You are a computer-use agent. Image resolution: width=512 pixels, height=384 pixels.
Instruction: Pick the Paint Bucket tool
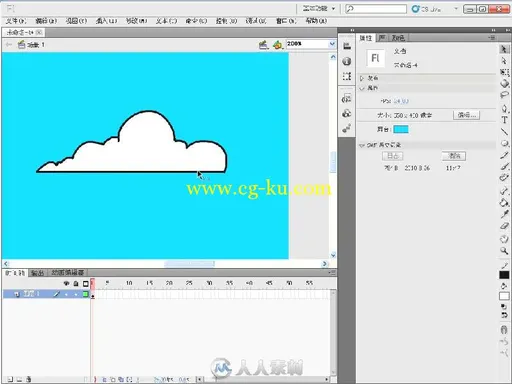tap(504, 202)
